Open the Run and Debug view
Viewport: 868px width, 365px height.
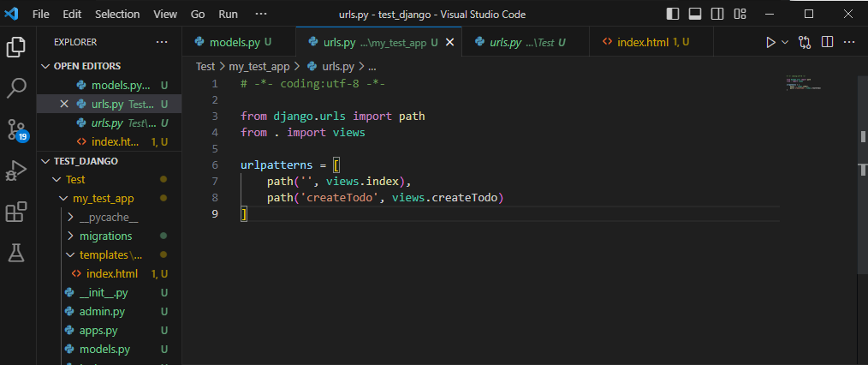pos(16,171)
